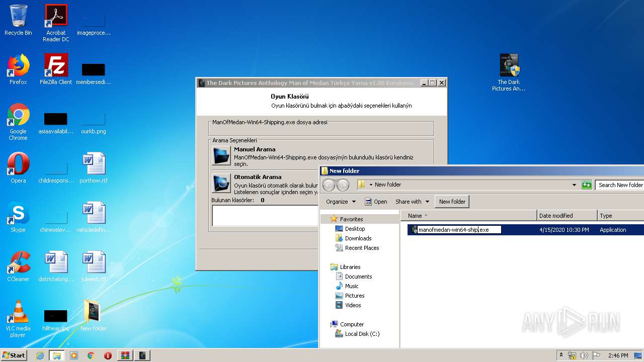Click the Application type cell of file

613,230
